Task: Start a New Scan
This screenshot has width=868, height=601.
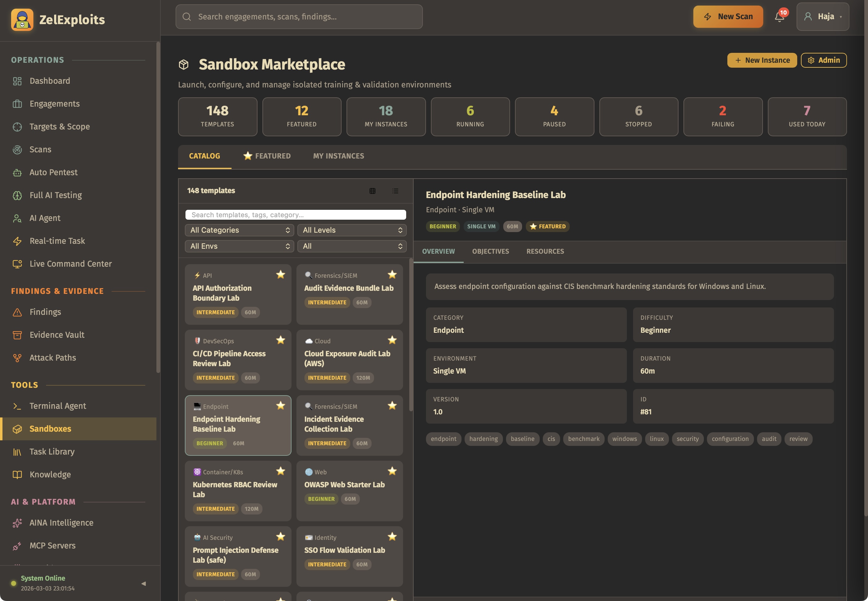Action: tap(727, 17)
